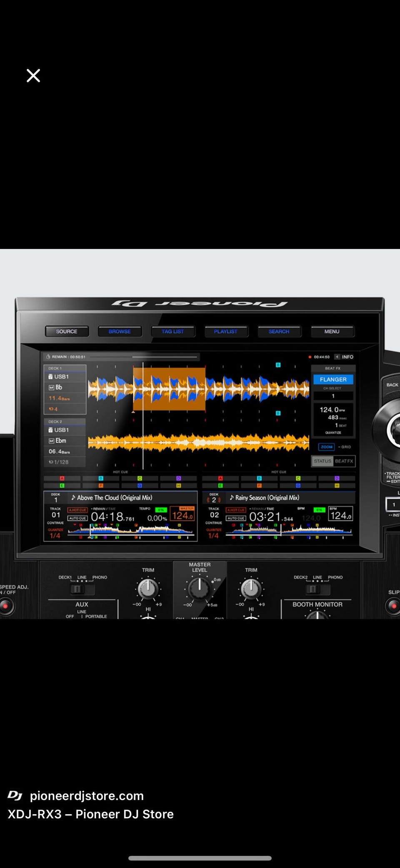Screen dimensions: 400x868
Task: Switch to the STATUS tab
Action: click(322, 461)
